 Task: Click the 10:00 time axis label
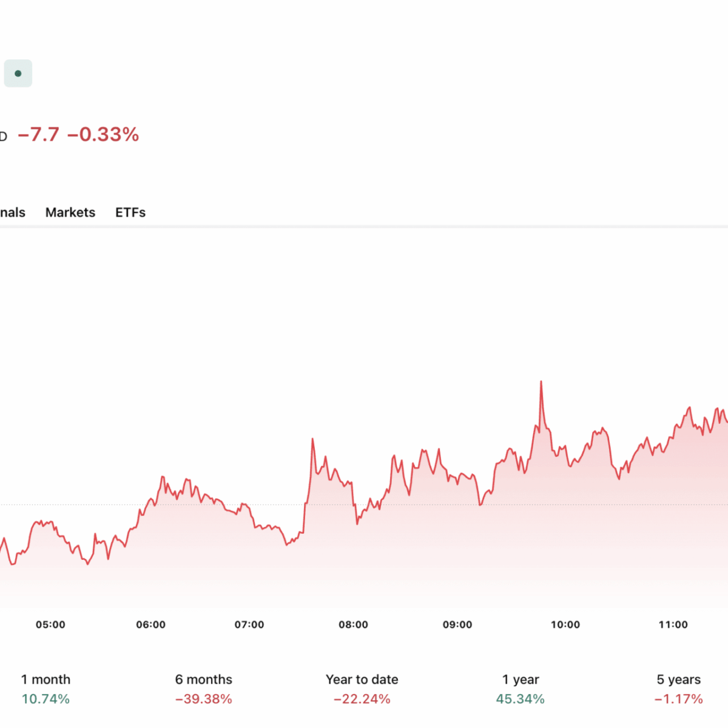[565, 624]
